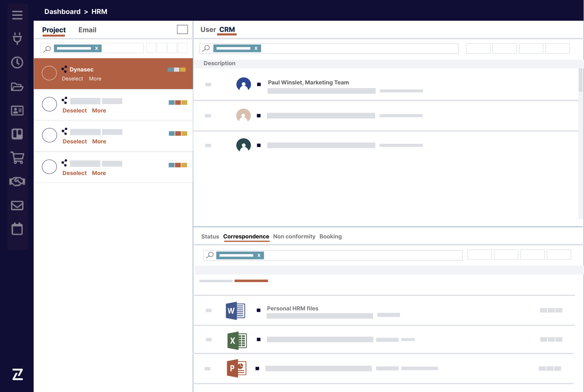584x392 pixels.
Task: Click the search icon in the Correspondence search bar
Action: pyautogui.click(x=210, y=255)
